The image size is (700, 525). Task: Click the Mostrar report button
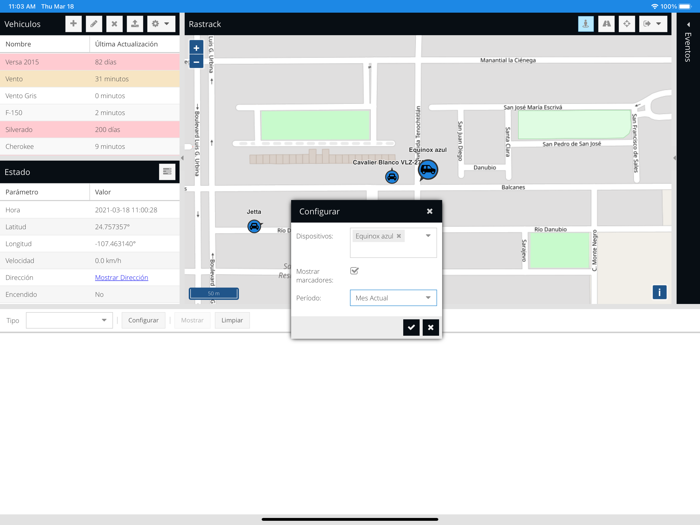coord(192,320)
